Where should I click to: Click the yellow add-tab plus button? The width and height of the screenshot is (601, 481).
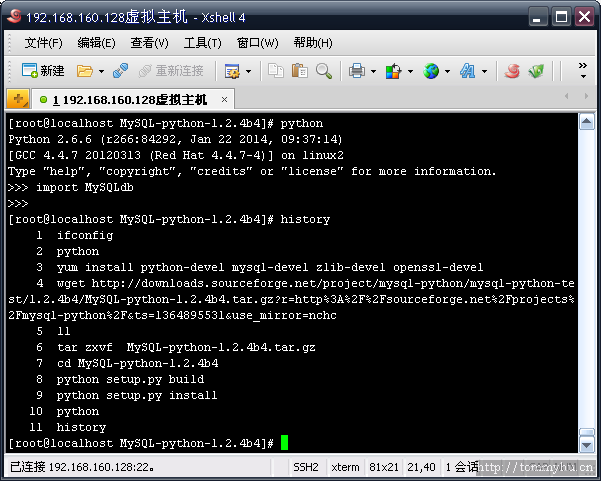click(18, 99)
